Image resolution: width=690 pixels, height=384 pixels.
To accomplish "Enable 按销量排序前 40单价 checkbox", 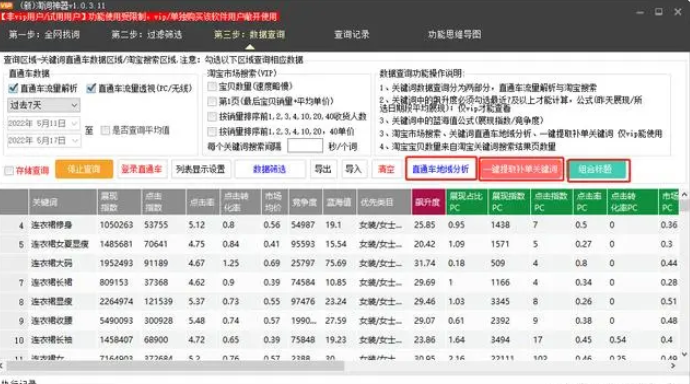I will coord(212,132).
